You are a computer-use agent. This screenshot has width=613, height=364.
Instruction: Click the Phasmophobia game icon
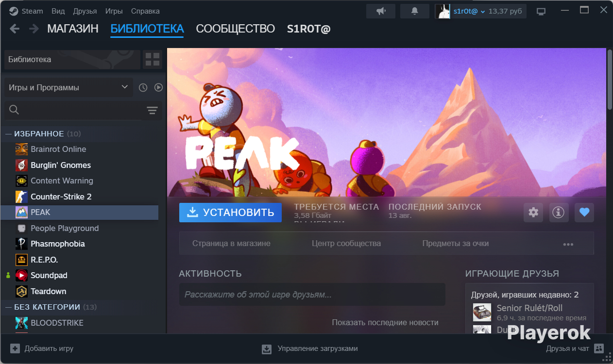point(21,244)
